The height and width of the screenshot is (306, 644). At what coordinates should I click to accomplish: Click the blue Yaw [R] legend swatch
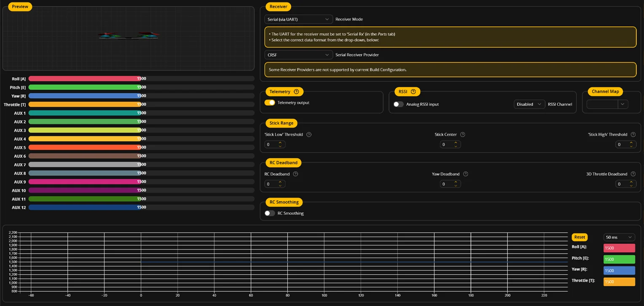[x=619, y=271]
